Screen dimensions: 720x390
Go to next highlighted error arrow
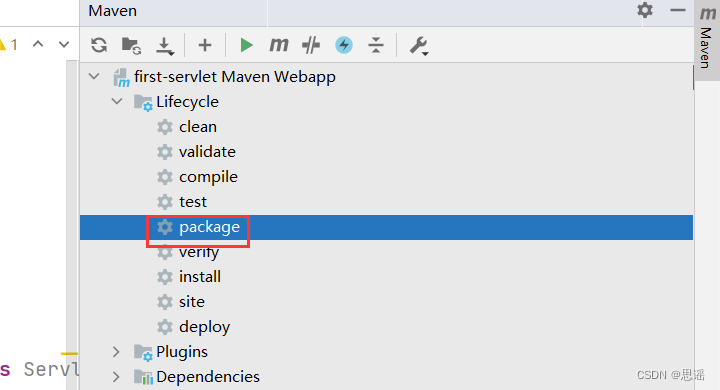[x=64, y=45]
